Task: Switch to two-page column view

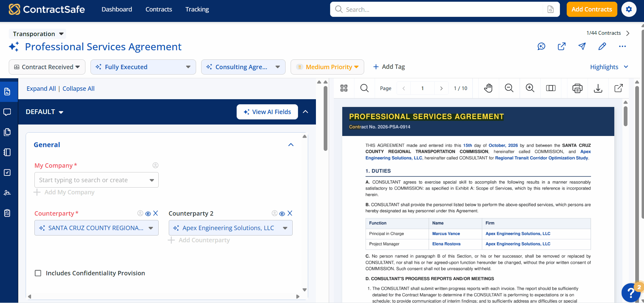Action: (551, 88)
